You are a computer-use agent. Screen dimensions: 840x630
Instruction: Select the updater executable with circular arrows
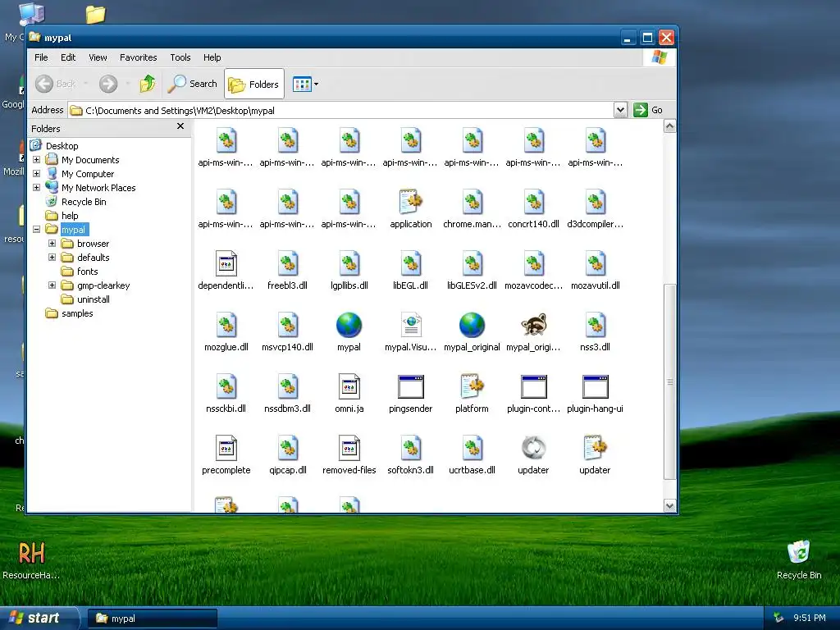tap(533, 449)
